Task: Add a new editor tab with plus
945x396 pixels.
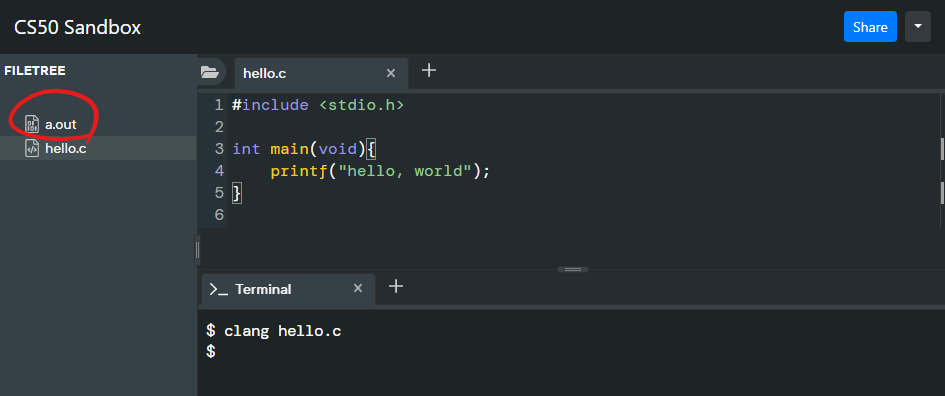Action: pos(429,71)
